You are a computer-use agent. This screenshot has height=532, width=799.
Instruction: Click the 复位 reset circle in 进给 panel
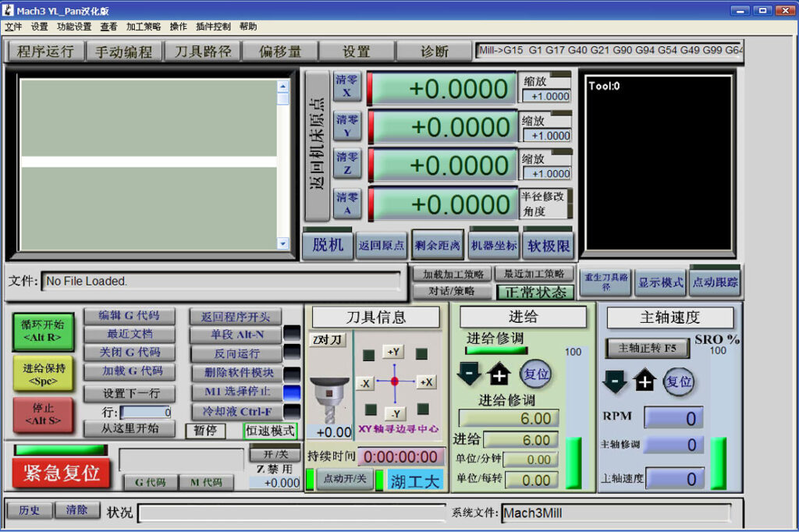pos(537,374)
